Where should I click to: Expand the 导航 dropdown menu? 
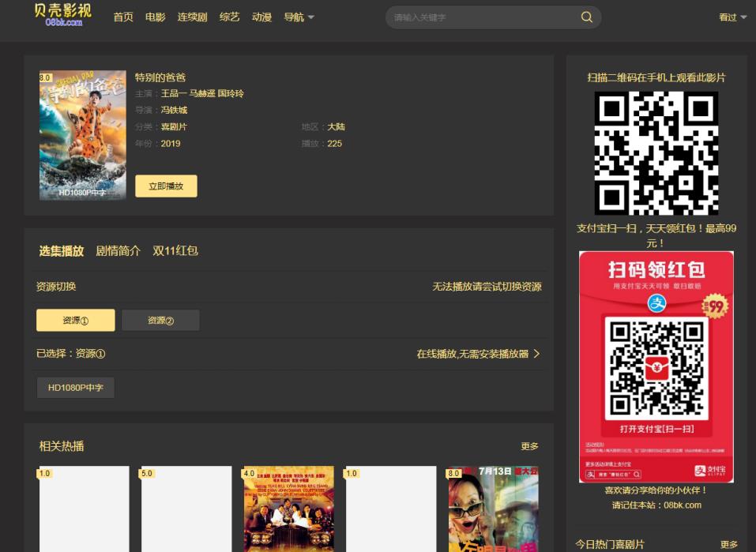[299, 17]
